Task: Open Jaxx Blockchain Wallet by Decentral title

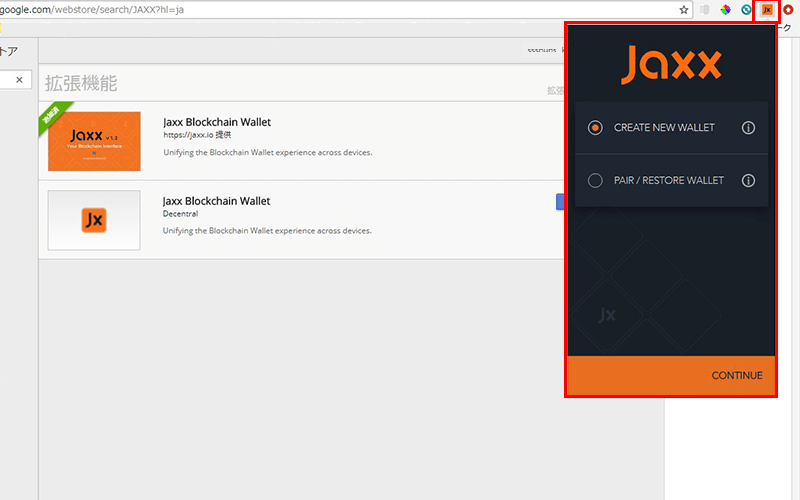Action: 216,201
